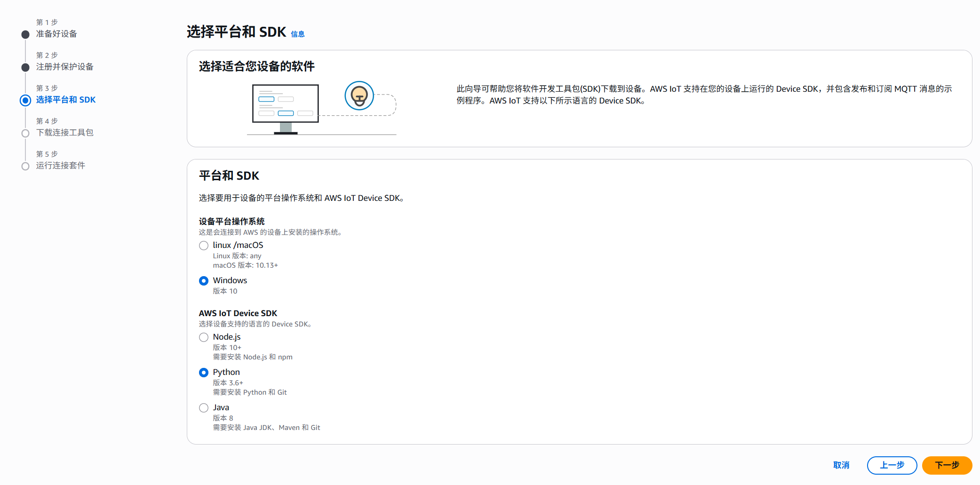Screen dimensions: 980x485
Task: Click the step 4 empty circle indicator
Action: click(25, 133)
